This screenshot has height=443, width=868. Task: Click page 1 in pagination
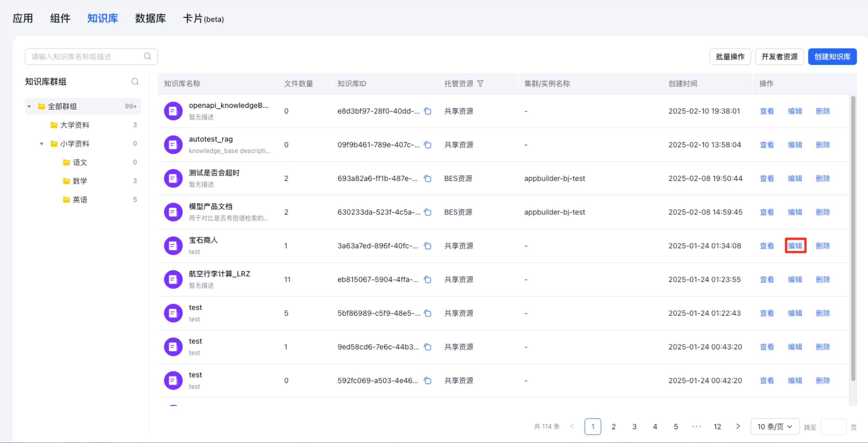tap(593, 427)
